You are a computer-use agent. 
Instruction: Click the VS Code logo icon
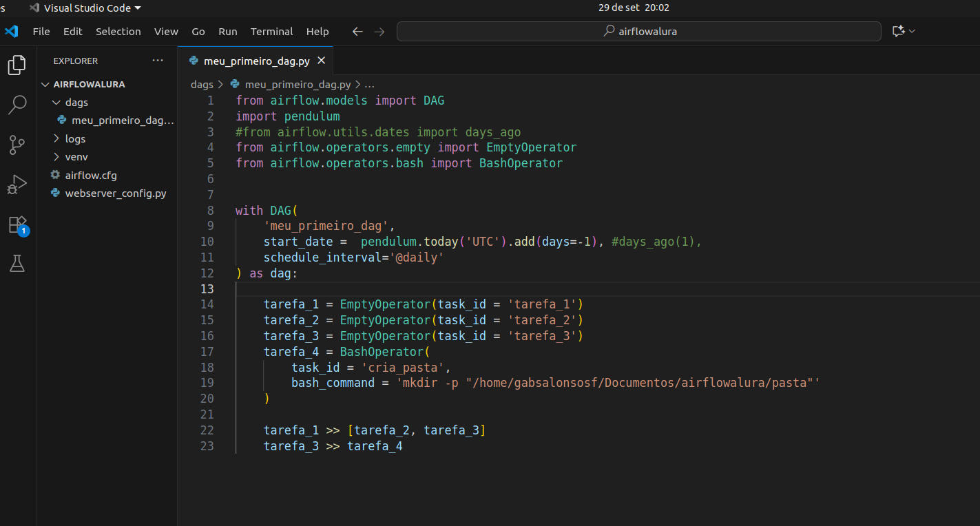point(11,32)
